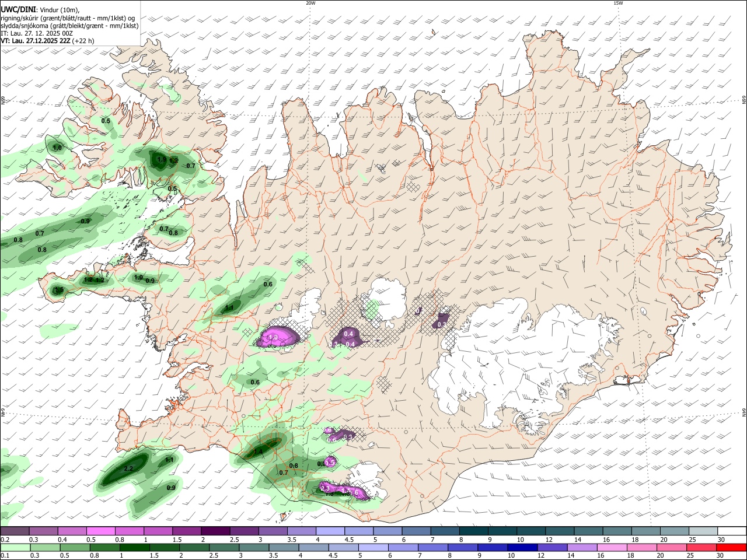Click the light gray upper swatch labeled 25

(x=703, y=531)
